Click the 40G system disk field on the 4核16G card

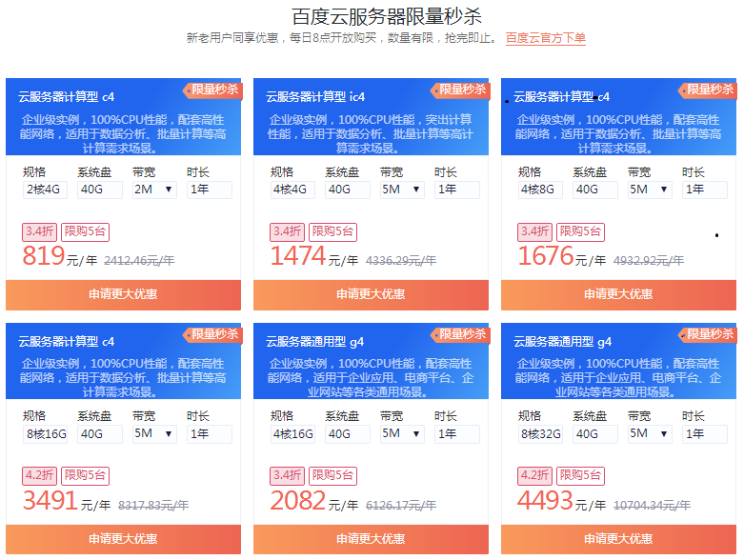348,434
